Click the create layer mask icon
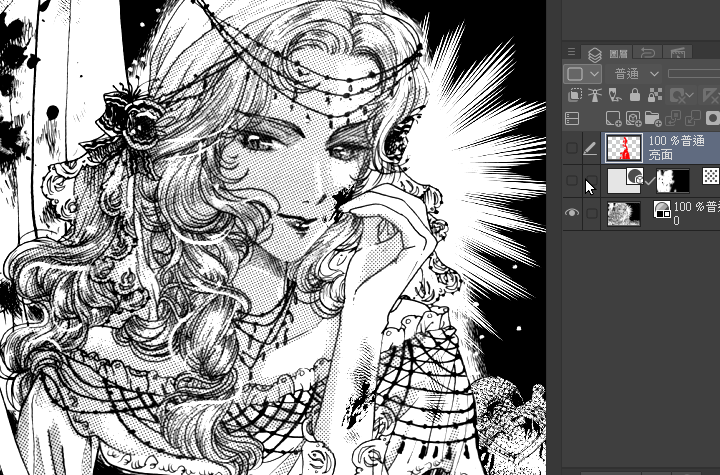720x475 pixels. tap(712, 119)
